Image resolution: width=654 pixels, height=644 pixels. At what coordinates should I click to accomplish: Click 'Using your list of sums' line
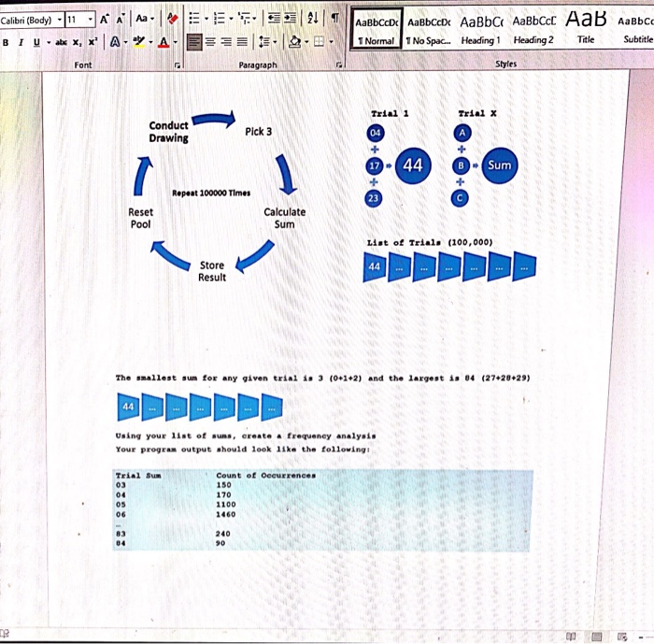[x=246, y=436]
